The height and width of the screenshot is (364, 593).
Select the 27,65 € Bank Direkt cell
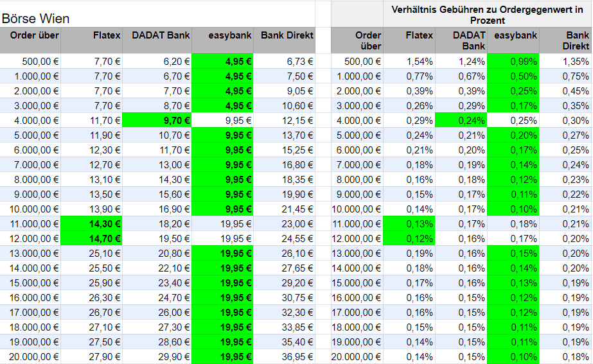pyautogui.click(x=284, y=268)
